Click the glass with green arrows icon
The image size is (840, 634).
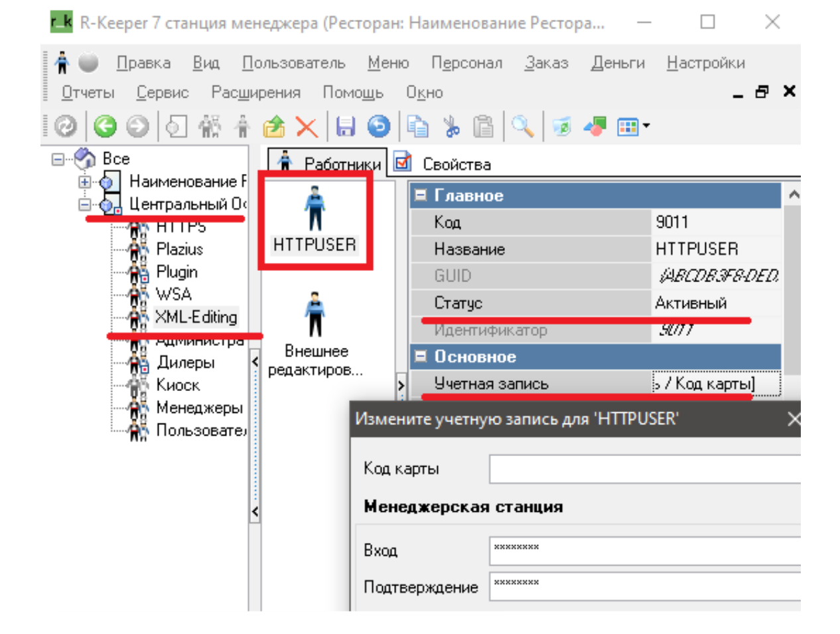coord(562,125)
